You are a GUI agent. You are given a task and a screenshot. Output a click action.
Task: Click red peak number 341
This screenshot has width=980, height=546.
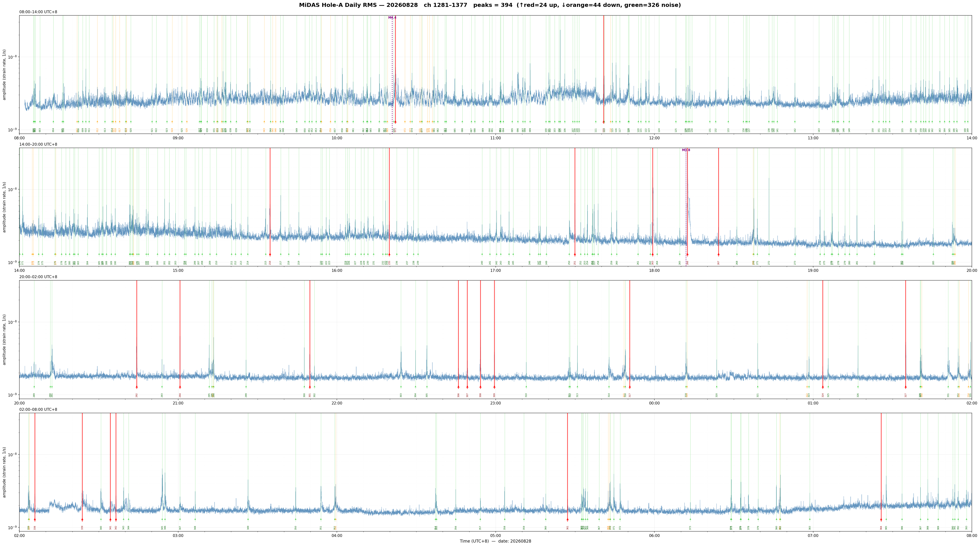(x=110, y=528)
